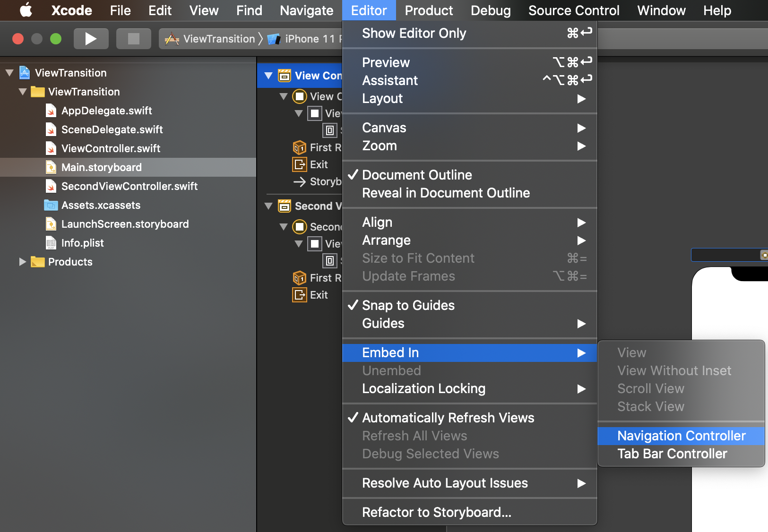Click the SceneDelegate.swift file icon
Viewport: 768px width, 532px height.
point(51,129)
